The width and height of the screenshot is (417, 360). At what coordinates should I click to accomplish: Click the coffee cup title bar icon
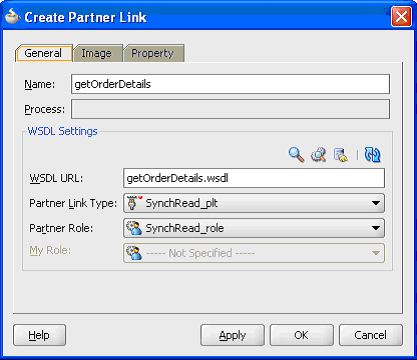(13, 17)
